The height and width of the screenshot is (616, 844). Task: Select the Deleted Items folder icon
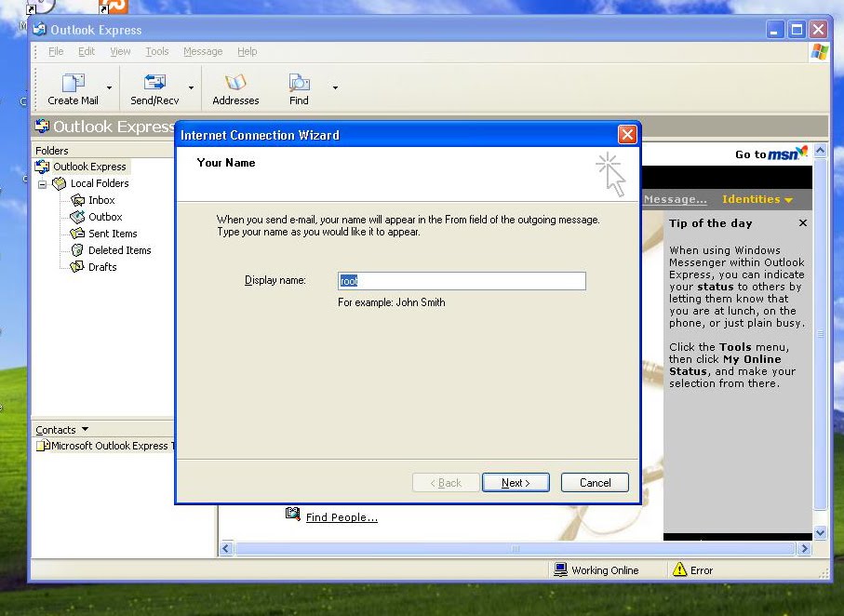tap(77, 250)
